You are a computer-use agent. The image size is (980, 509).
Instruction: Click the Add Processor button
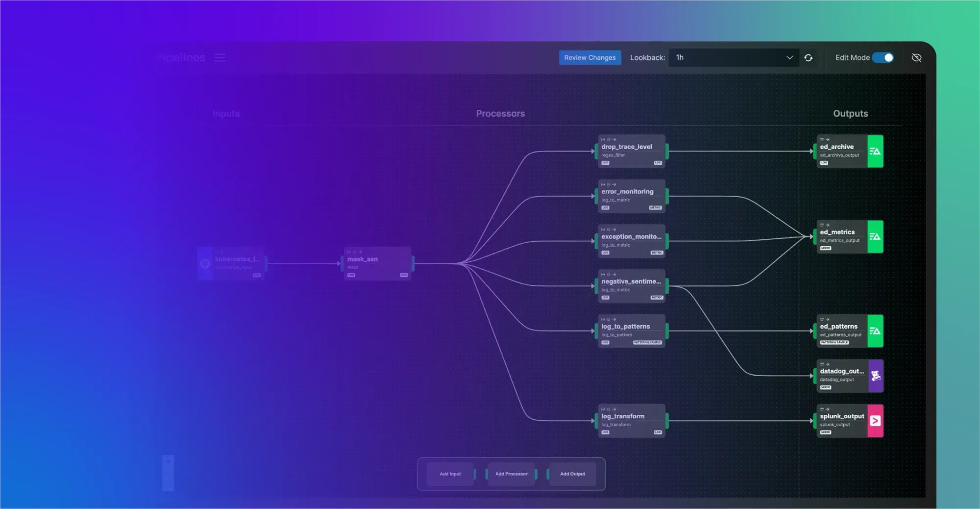click(x=511, y=474)
